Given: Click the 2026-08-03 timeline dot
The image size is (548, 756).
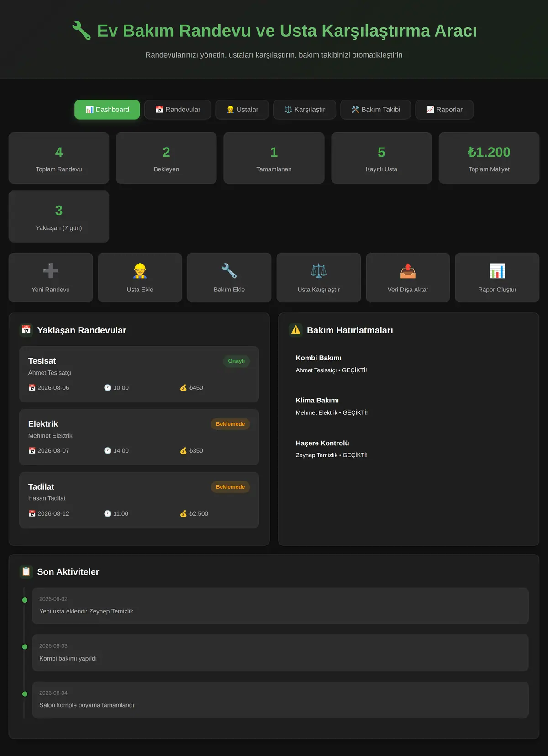Looking at the screenshot, I should (x=25, y=647).
